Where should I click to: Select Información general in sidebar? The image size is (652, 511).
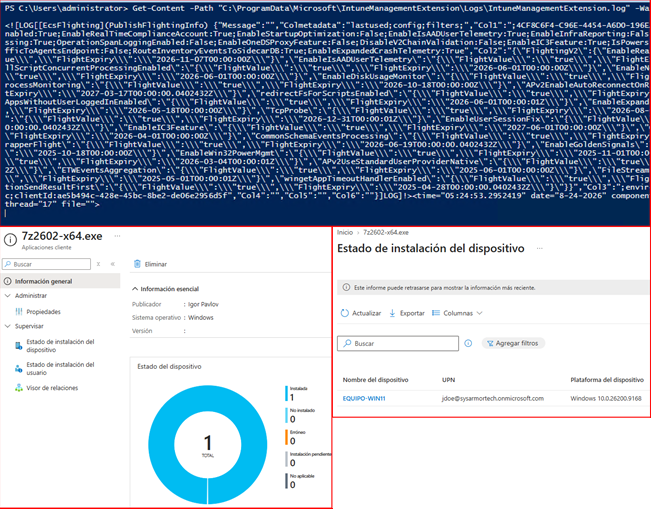(x=61, y=281)
